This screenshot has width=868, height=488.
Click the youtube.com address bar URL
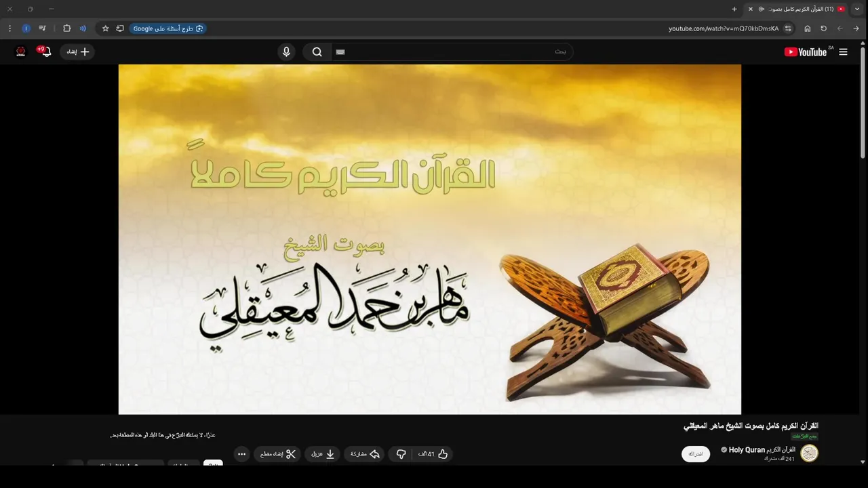[724, 28]
